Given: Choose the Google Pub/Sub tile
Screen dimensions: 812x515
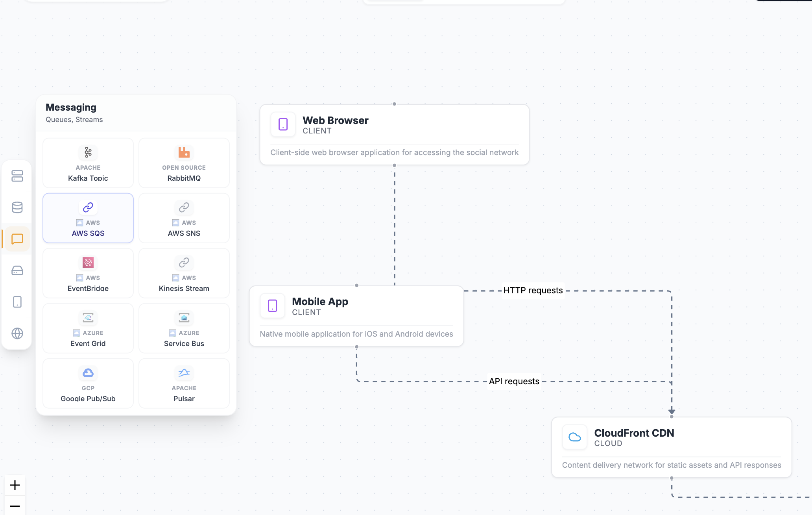Looking at the screenshot, I should pos(88,383).
